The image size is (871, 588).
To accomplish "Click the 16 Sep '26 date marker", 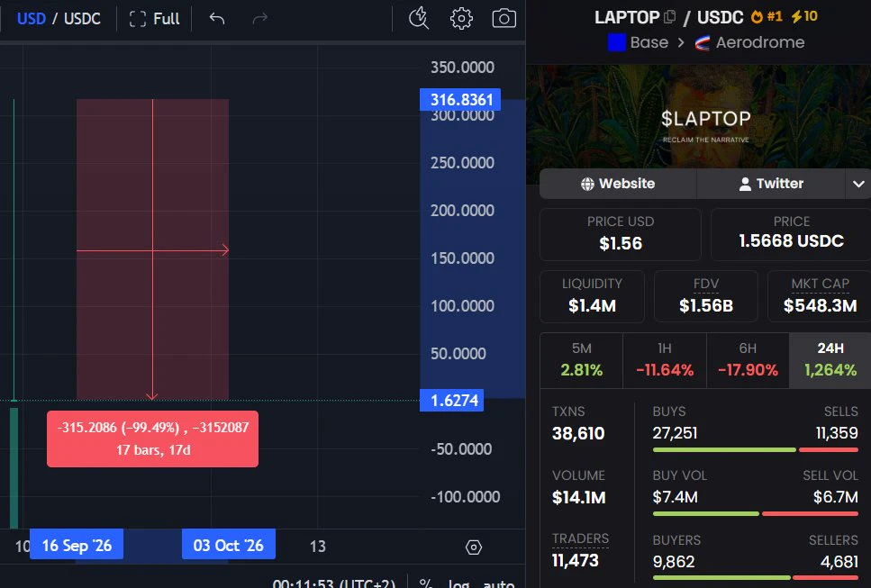I will (x=77, y=546).
